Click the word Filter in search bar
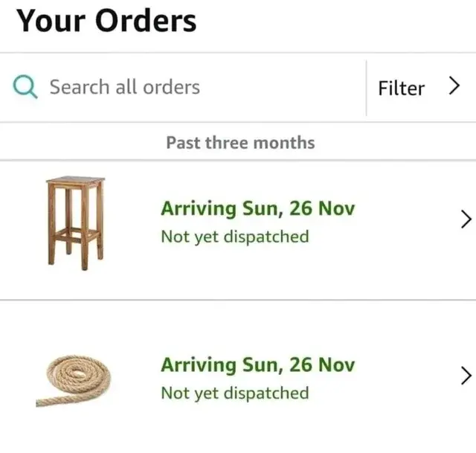Image resolution: width=476 pixels, height=453 pixels. coord(401,88)
